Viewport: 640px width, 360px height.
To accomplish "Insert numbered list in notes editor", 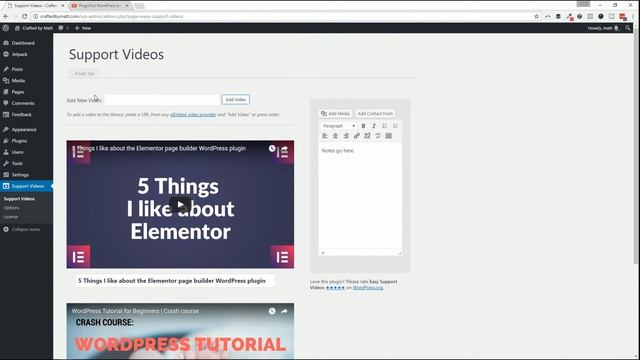I will [395, 126].
